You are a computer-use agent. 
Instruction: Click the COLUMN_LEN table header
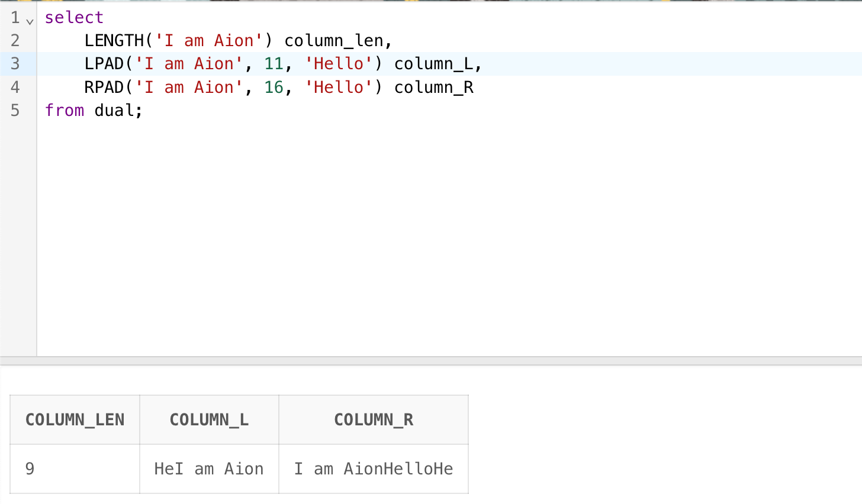point(75,420)
